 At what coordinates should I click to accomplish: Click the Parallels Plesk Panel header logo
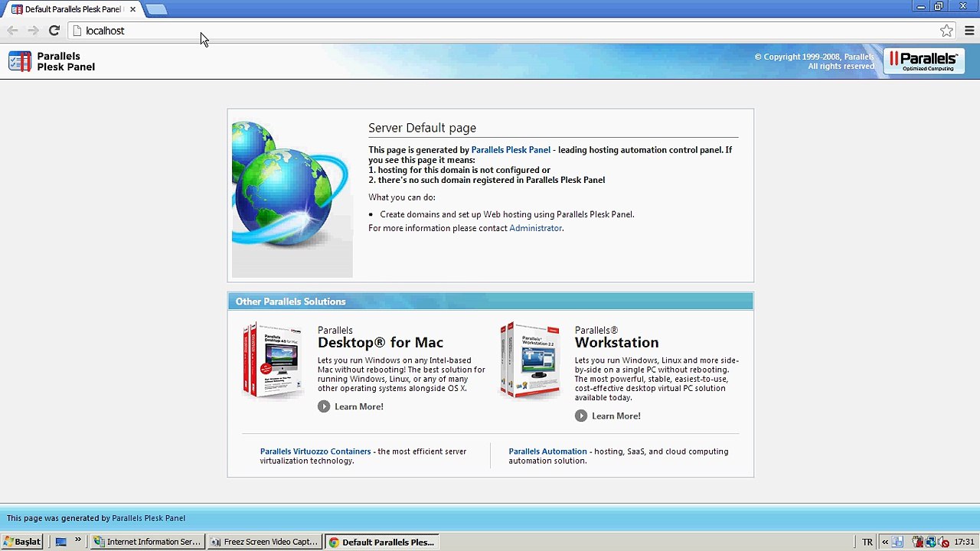point(52,61)
